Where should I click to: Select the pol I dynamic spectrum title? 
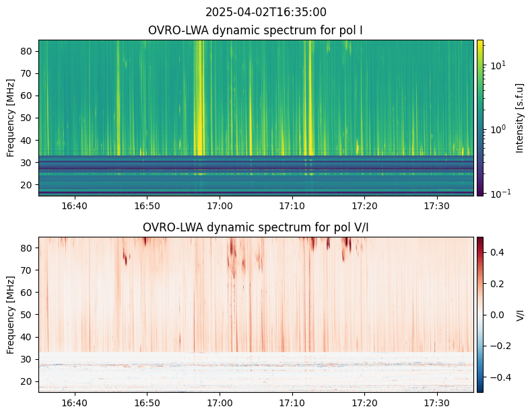click(257, 30)
